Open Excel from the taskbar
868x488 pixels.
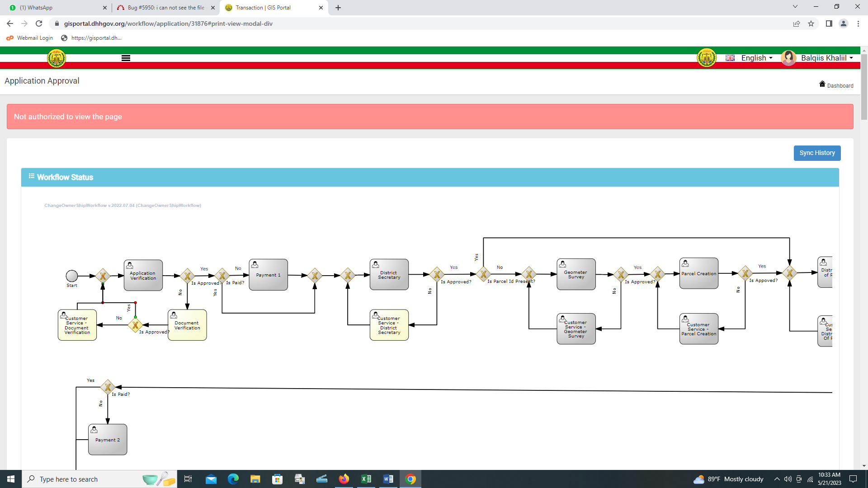click(366, 479)
